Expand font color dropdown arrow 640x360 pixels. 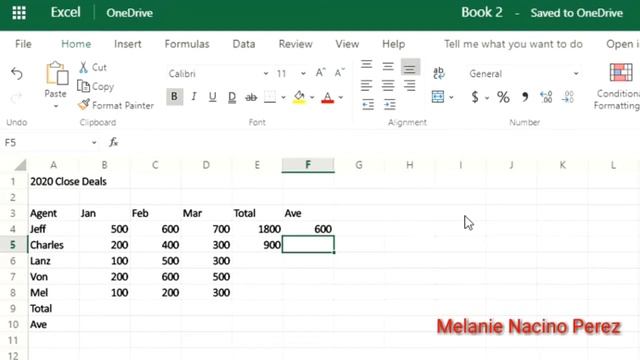coord(340,98)
